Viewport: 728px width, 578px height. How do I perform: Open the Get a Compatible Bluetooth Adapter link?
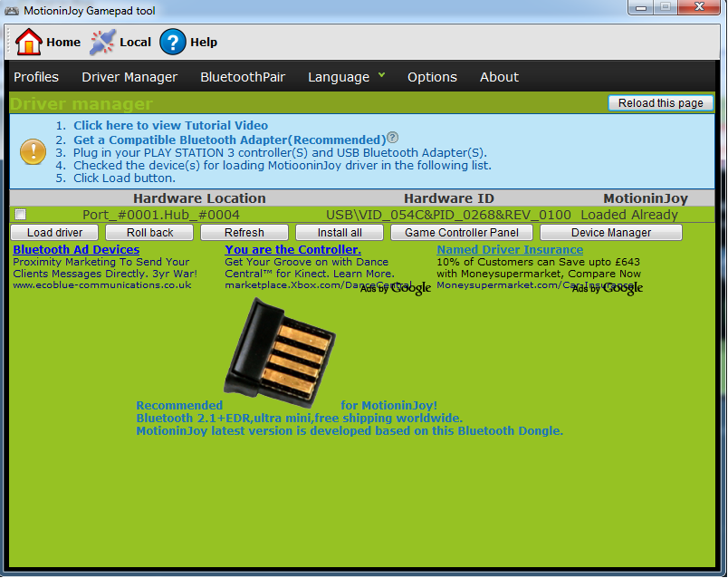230,140
